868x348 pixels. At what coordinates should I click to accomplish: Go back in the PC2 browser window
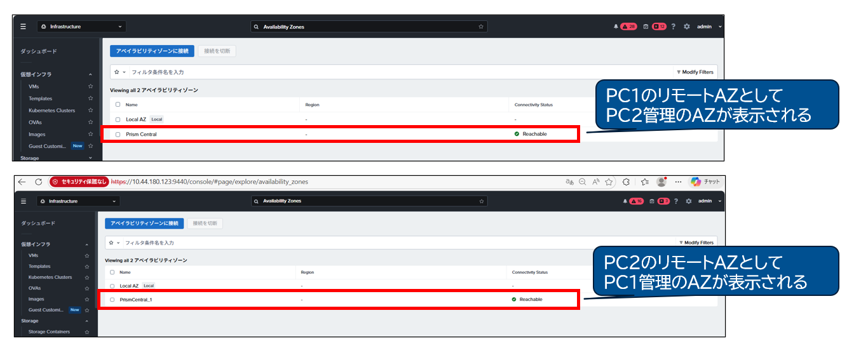coord(22,182)
